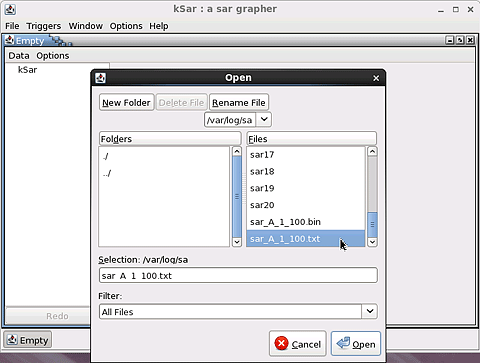Viewport: 480px width, 363px height.
Task: Click the Open button
Action: click(x=356, y=344)
